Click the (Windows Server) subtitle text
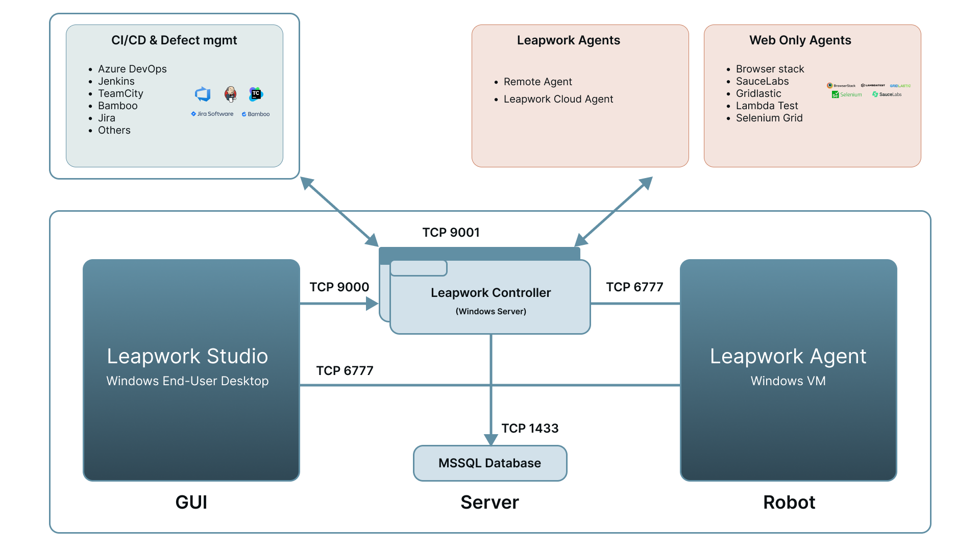Screen dimensions: 980x551 (x=491, y=312)
